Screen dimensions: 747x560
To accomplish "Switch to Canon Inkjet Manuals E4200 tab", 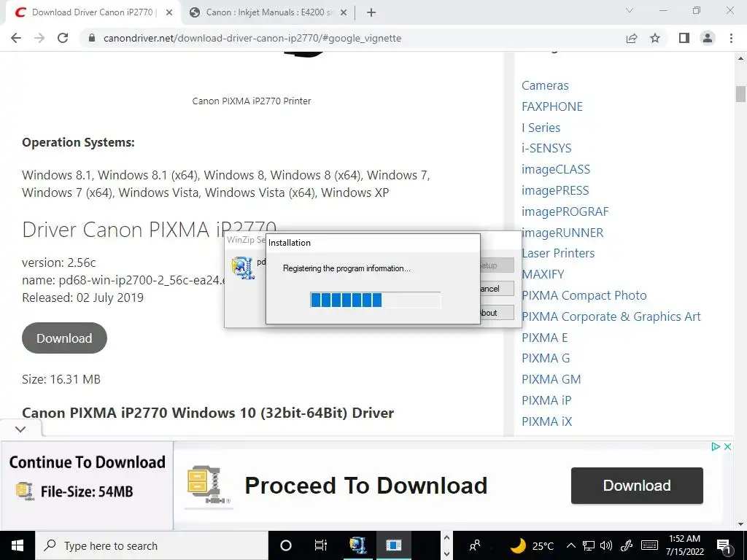I will (x=269, y=12).
